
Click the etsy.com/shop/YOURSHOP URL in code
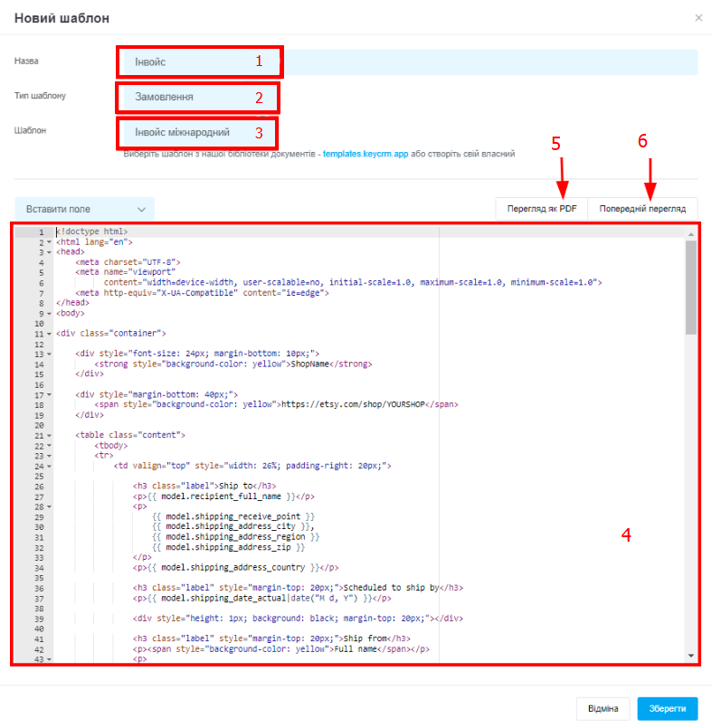353,404
